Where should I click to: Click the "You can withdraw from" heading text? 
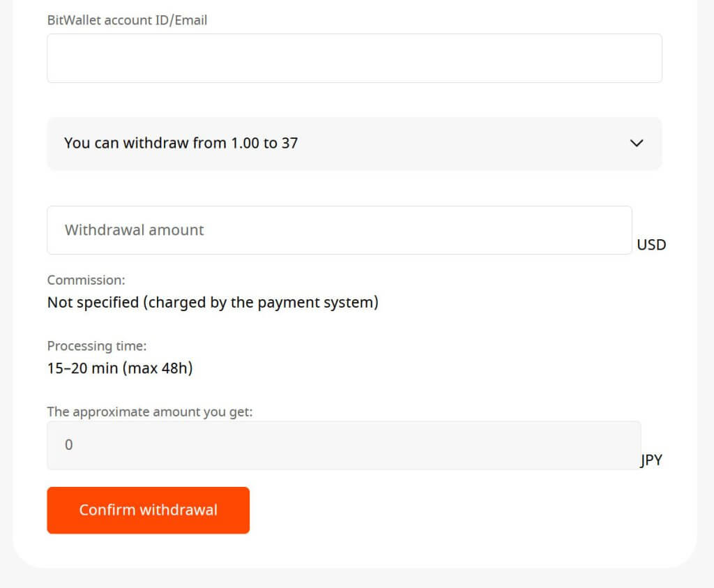click(x=145, y=143)
